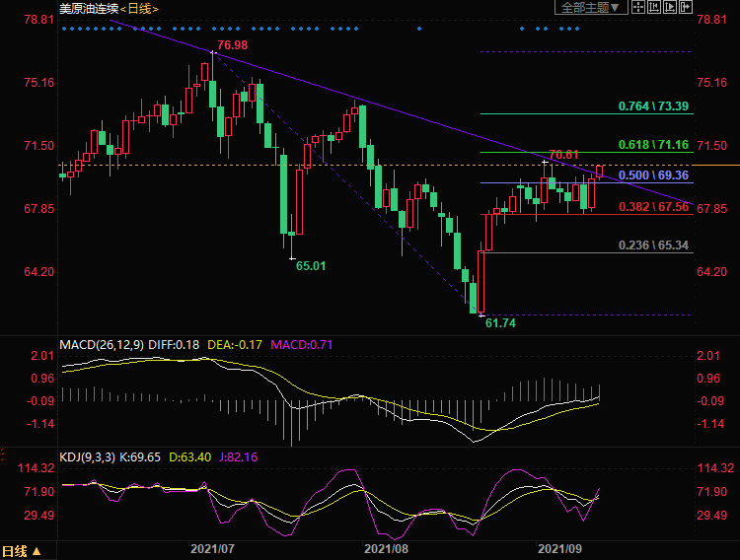Click the 2021/08 date on time axis

[386, 547]
